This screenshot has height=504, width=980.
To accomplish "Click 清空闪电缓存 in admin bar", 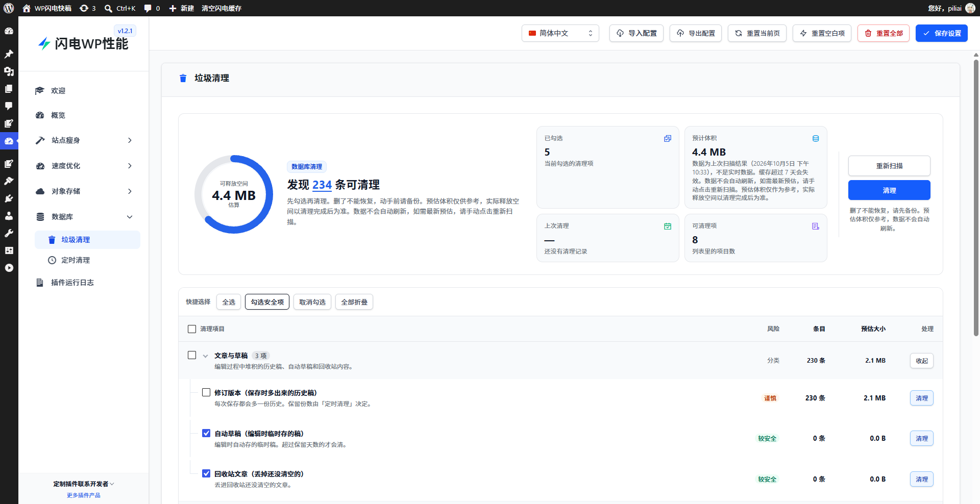I will click(x=222, y=8).
